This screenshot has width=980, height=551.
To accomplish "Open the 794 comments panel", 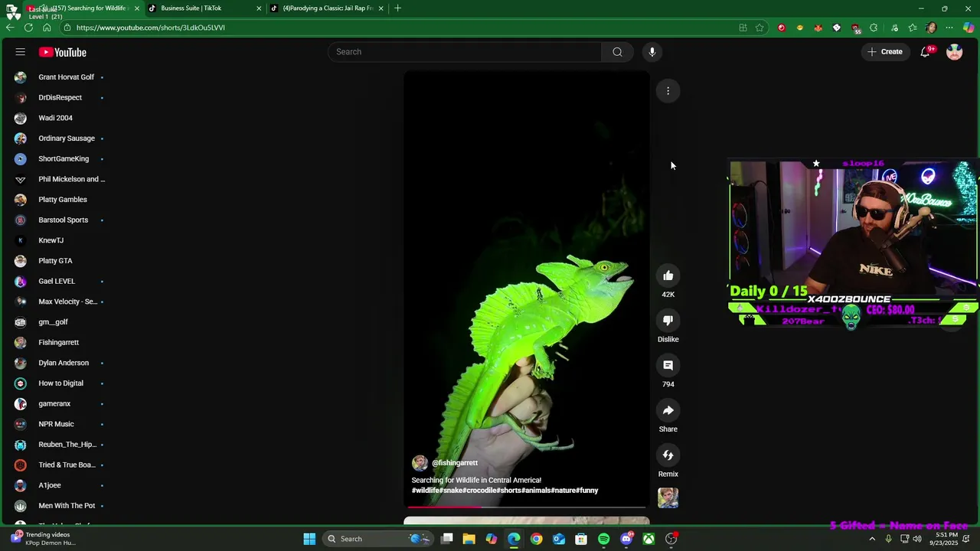I will click(668, 366).
